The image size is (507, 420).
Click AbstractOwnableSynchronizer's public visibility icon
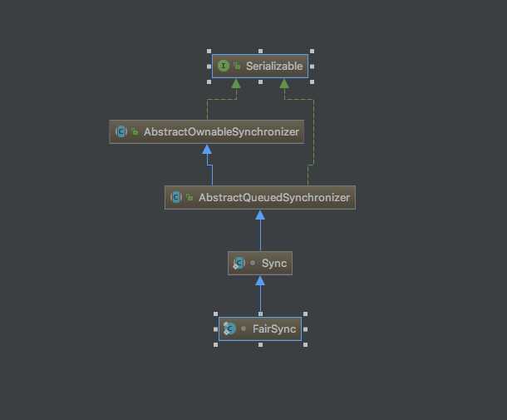tap(135, 131)
